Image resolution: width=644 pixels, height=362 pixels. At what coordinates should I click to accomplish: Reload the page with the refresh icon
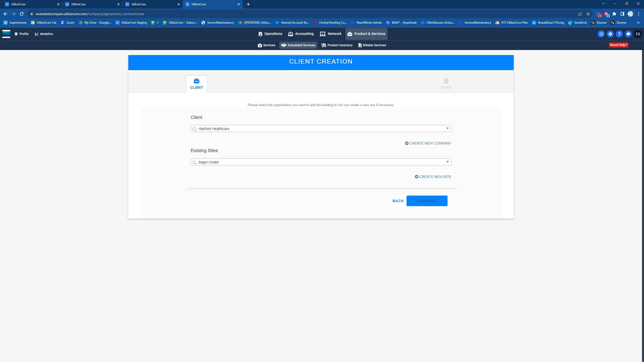coord(22,14)
